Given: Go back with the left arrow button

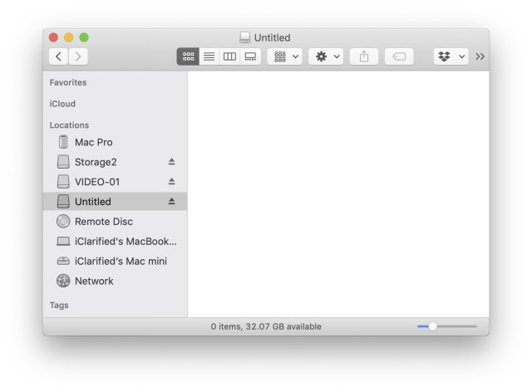Looking at the screenshot, I should 58,56.
